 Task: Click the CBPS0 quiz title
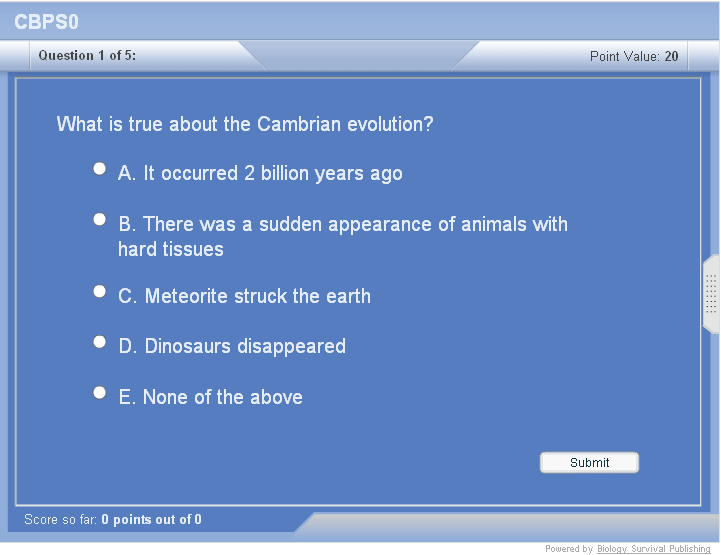tap(46, 22)
